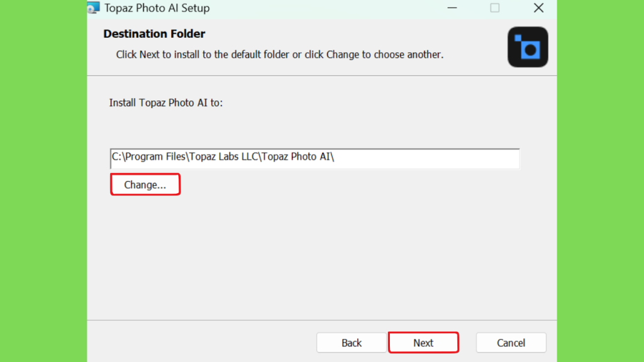This screenshot has height=362, width=644.
Task: Proceed by clicking the Next button
Action: click(423, 343)
